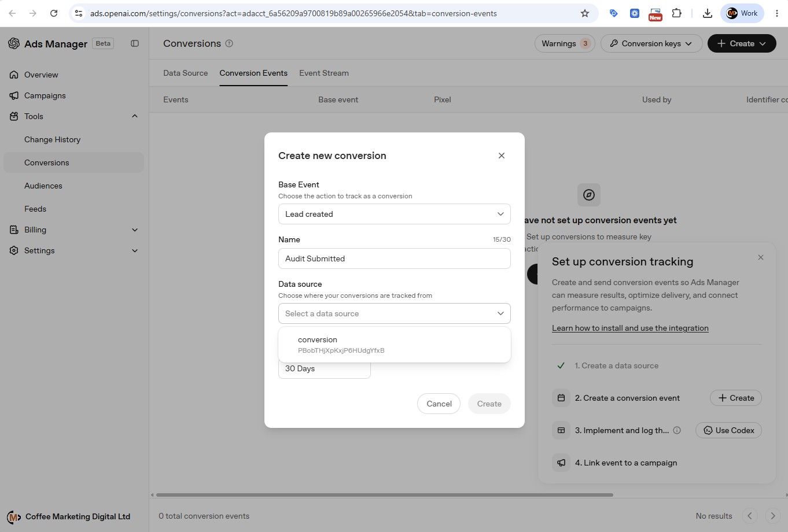Screen dimensions: 788x532
Task: Open Coffee Marketing Digital Ltd account switcher
Action: click(69, 516)
